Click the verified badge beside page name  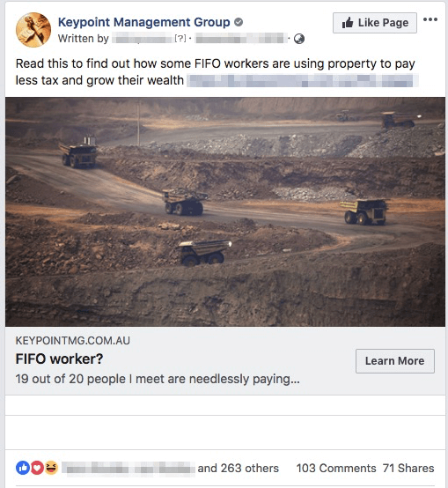239,22
